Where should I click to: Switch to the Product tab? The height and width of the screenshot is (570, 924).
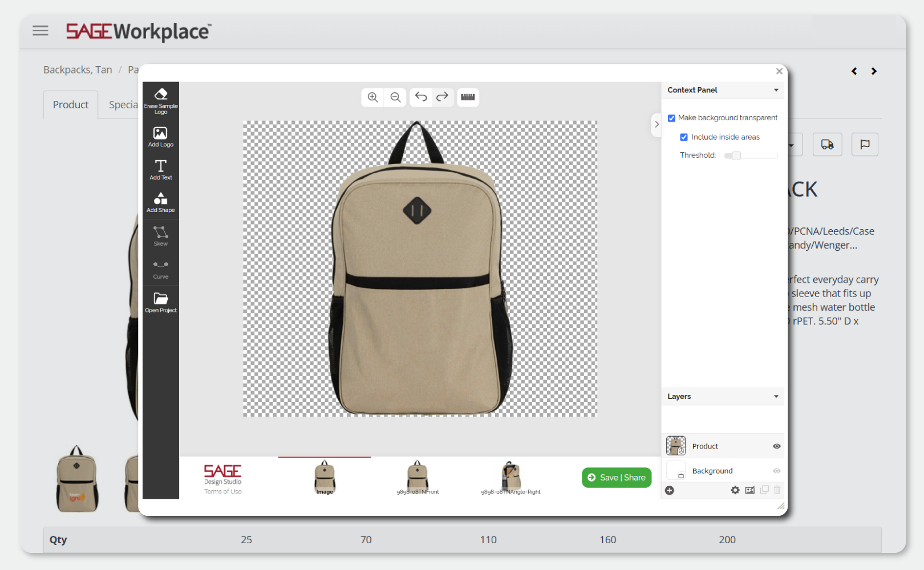[71, 105]
